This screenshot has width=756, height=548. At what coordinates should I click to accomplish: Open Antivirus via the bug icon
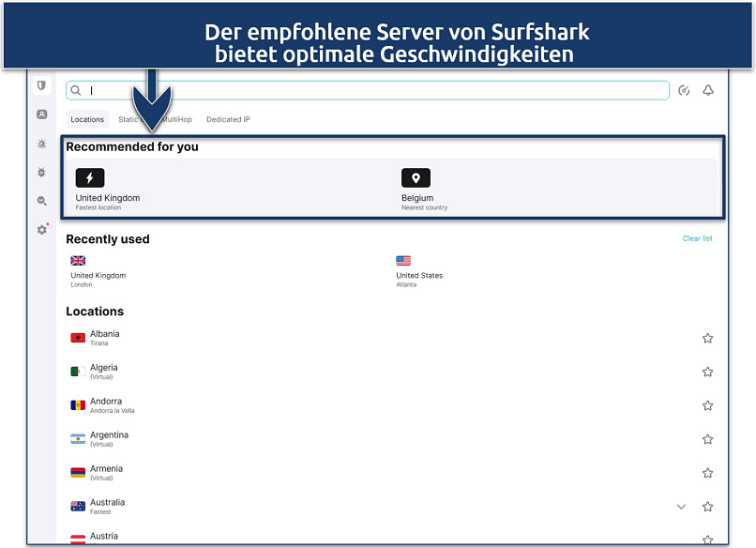click(x=41, y=173)
